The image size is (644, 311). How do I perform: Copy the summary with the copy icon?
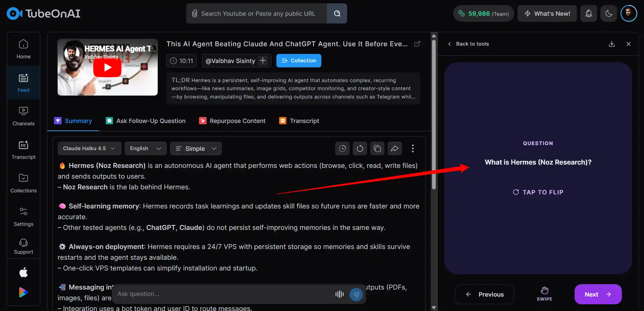point(377,148)
